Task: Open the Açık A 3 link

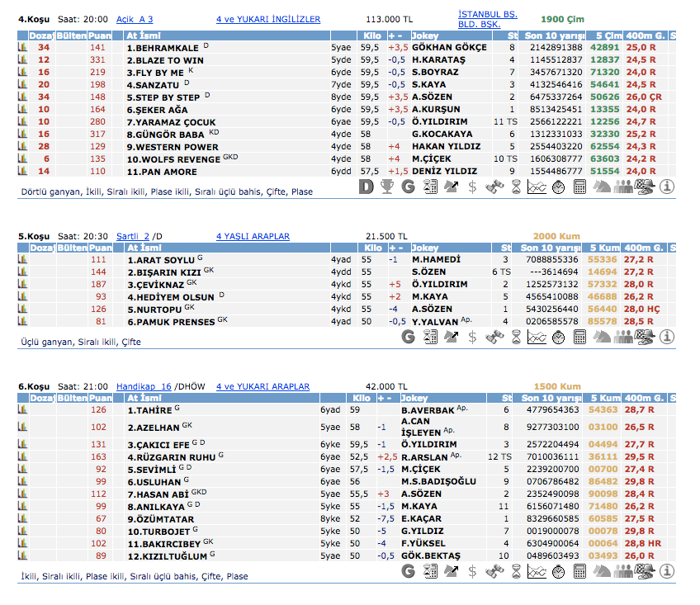Action: coord(135,19)
